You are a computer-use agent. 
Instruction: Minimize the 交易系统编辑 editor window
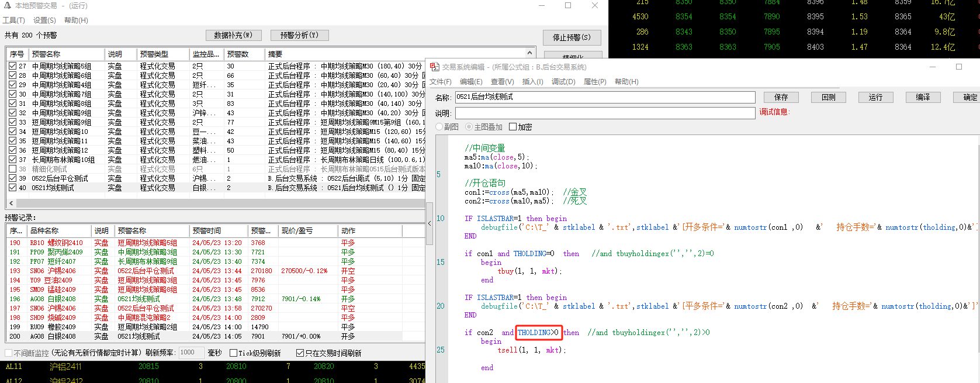tap(931, 67)
